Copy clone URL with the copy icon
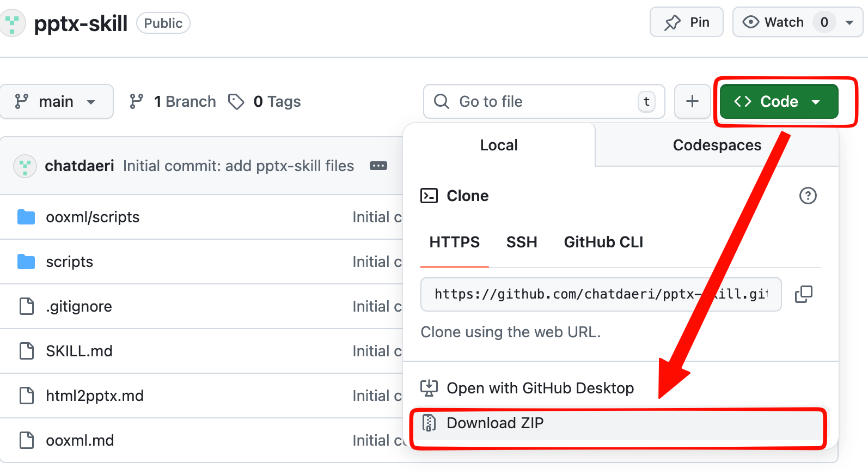Viewport: 868px width, 474px height. click(x=803, y=294)
